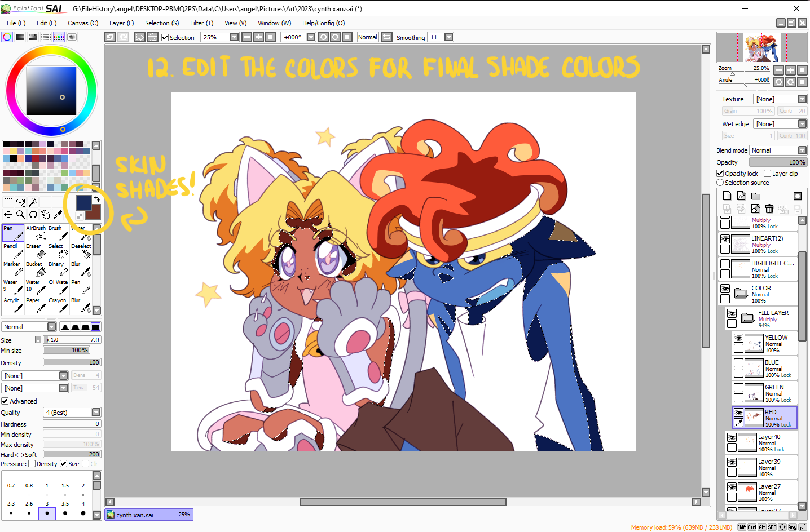Open the Layer menu
Screen dimensions: 810x532
[121, 23]
